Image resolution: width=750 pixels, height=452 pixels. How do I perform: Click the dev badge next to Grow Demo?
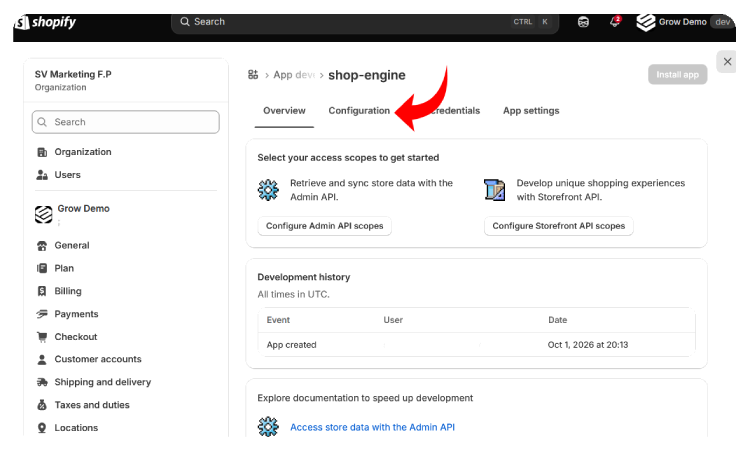(722, 22)
